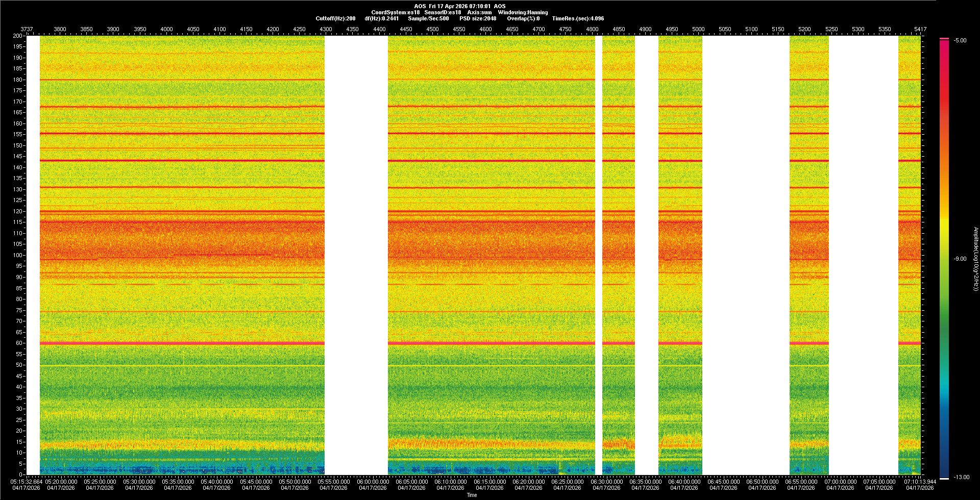Select the 05:15:32.664 start time label
This screenshot has width=980, height=500.
tap(26, 482)
